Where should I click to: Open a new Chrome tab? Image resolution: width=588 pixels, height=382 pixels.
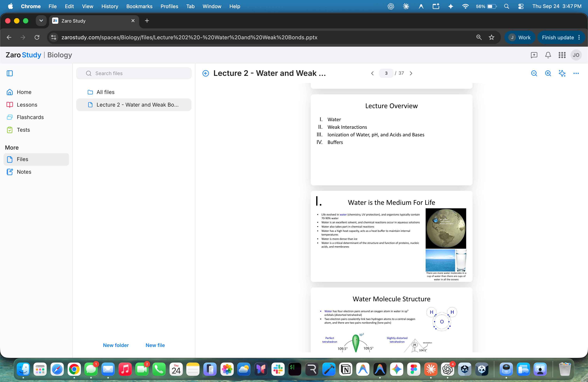click(147, 21)
